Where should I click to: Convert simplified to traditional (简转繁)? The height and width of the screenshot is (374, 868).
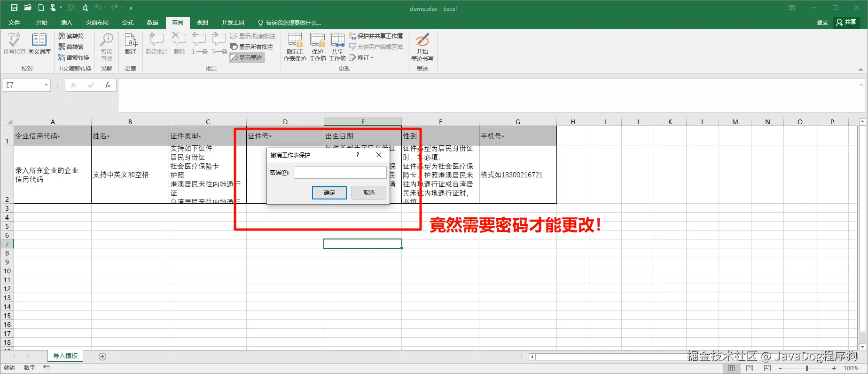(x=71, y=47)
